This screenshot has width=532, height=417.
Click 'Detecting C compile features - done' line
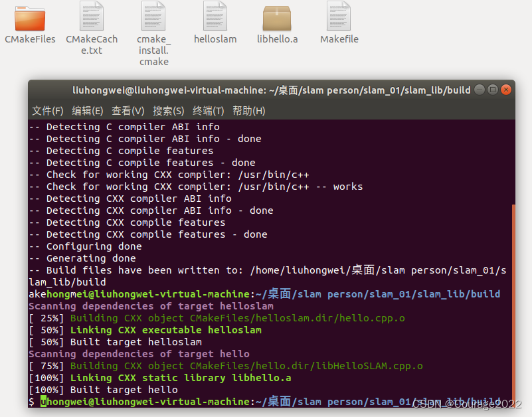(x=142, y=163)
